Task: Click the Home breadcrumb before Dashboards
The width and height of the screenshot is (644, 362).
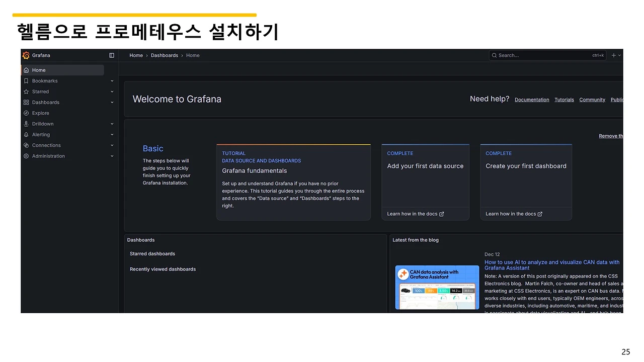Action: coord(136,55)
